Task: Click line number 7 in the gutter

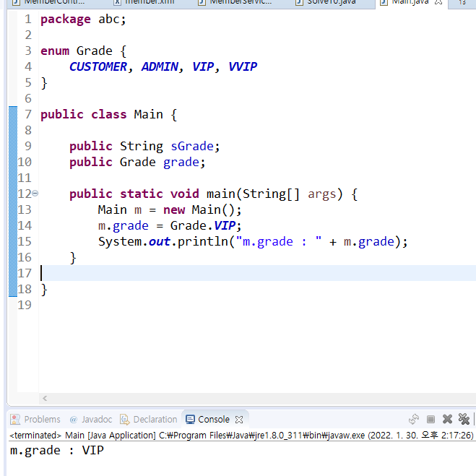Action: (28, 114)
